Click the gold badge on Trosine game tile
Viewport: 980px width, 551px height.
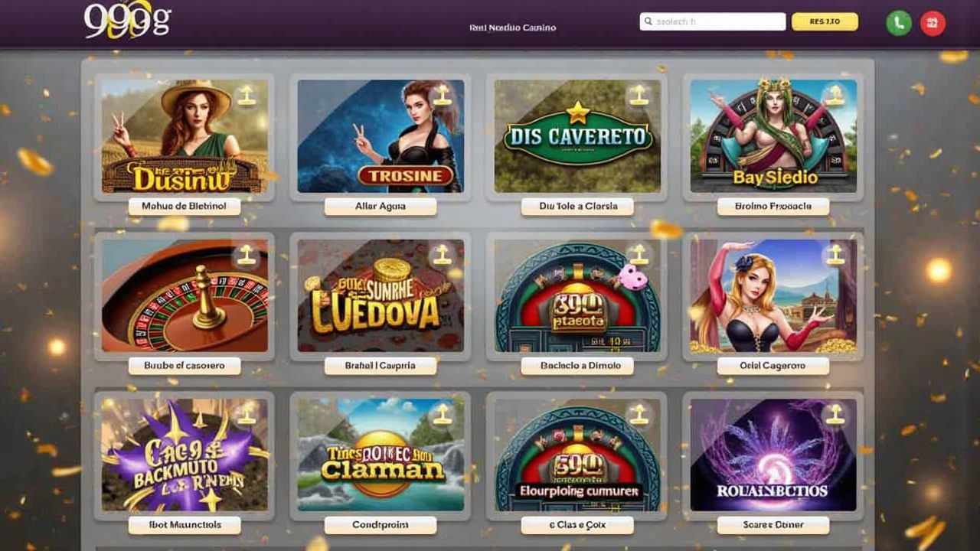[x=442, y=96]
